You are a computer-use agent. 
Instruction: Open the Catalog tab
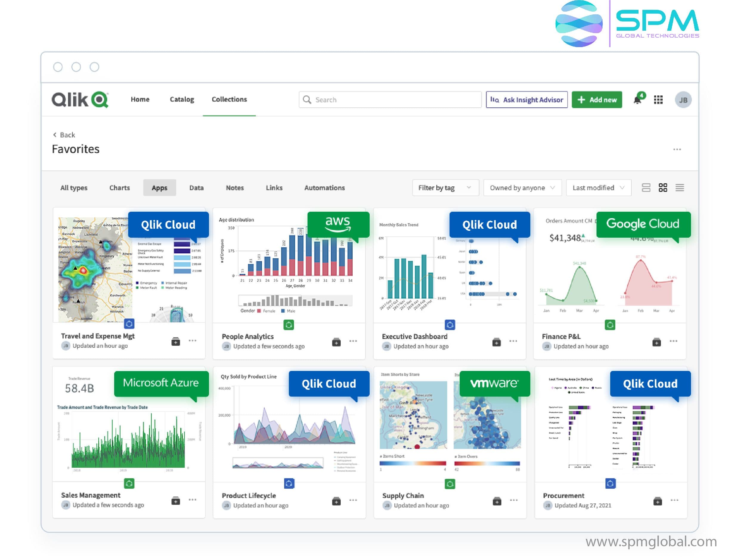(x=182, y=99)
